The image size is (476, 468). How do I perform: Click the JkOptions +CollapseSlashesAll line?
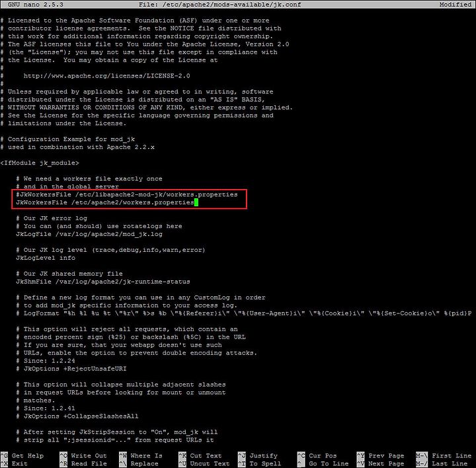[x=77, y=416]
